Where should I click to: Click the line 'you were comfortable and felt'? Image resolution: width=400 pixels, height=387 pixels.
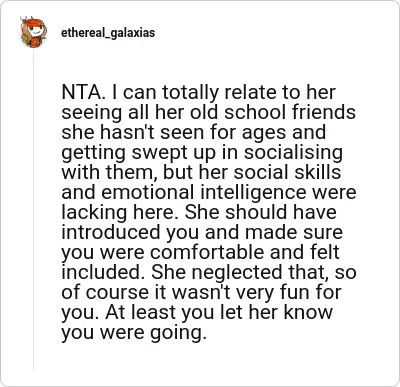tap(200, 253)
